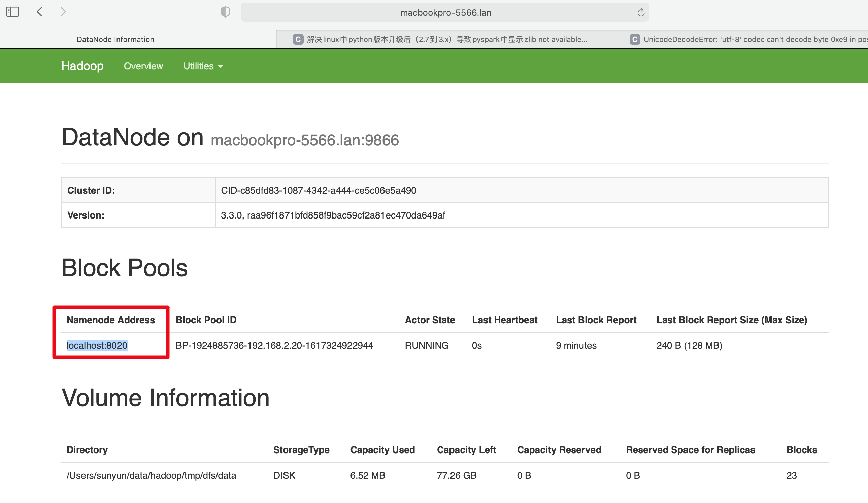Image resolution: width=868 pixels, height=503 pixels.
Task: Click the /Users/sunyun data directory path
Action: [x=151, y=475]
